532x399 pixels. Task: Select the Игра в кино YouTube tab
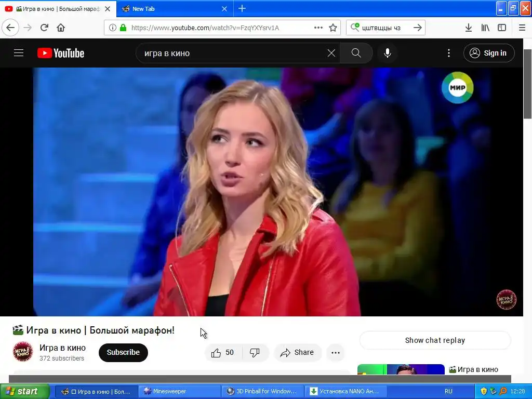click(58, 9)
